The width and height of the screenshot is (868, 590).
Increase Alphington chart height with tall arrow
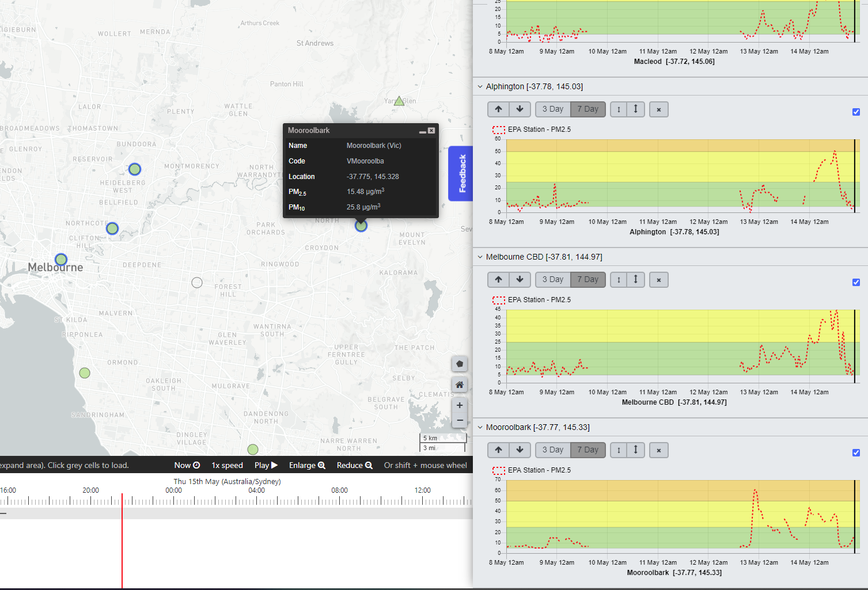tap(635, 109)
